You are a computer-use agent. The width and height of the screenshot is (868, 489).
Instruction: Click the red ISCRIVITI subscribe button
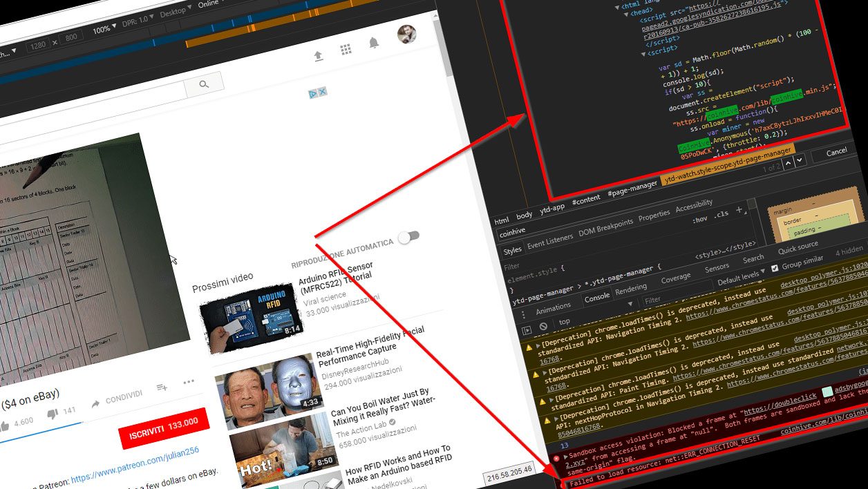coord(163,429)
